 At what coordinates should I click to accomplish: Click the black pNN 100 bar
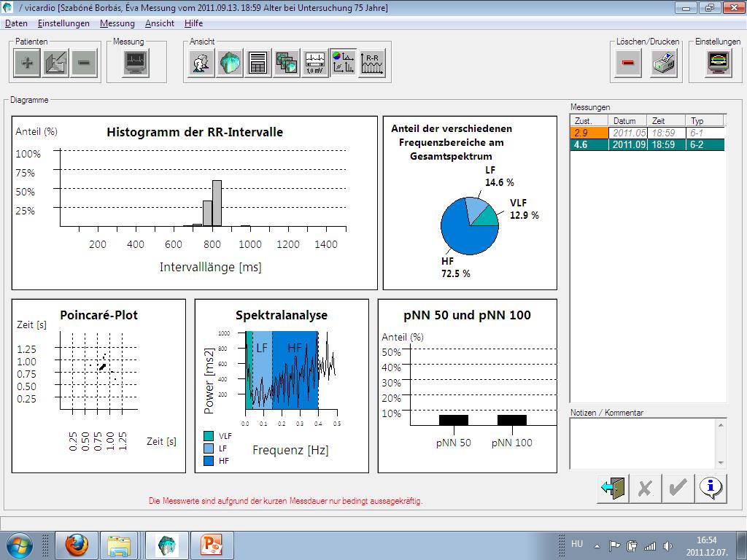pyautogui.click(x=512, y=420)
